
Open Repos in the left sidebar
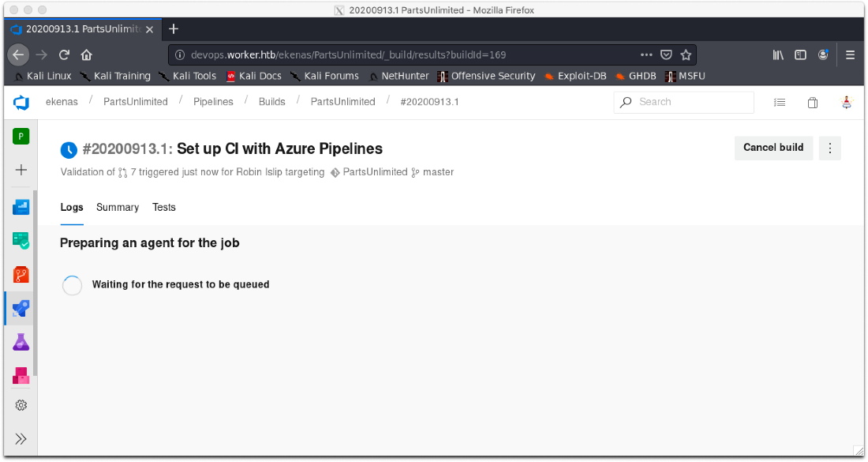(x=21, y=275)
